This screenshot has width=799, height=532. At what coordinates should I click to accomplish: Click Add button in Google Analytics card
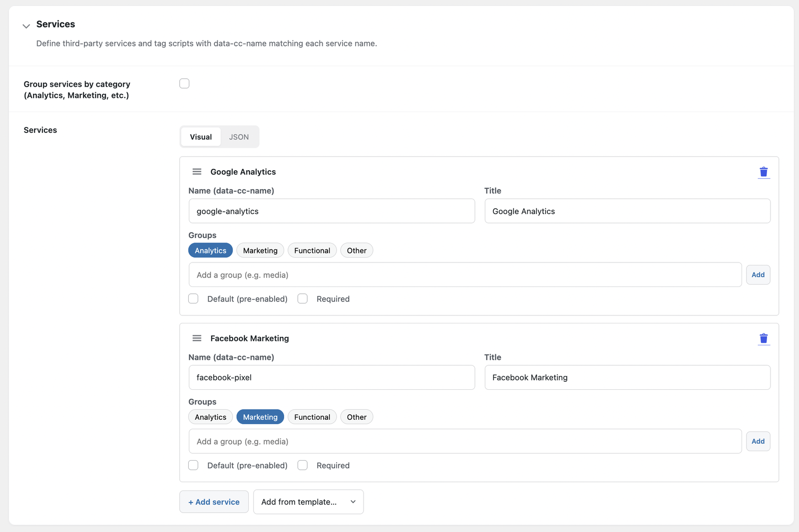click(758, 275)
